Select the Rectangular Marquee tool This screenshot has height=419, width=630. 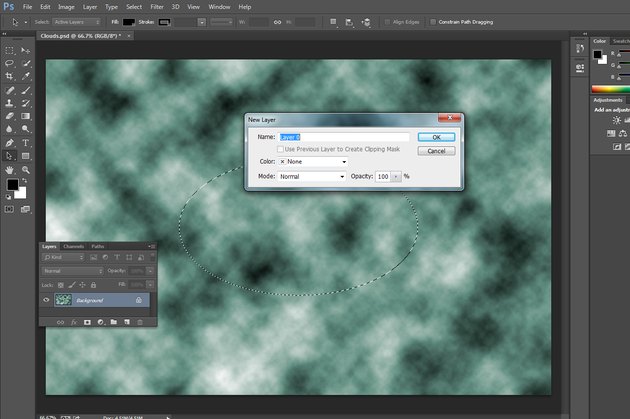click(x=9, y=51)
